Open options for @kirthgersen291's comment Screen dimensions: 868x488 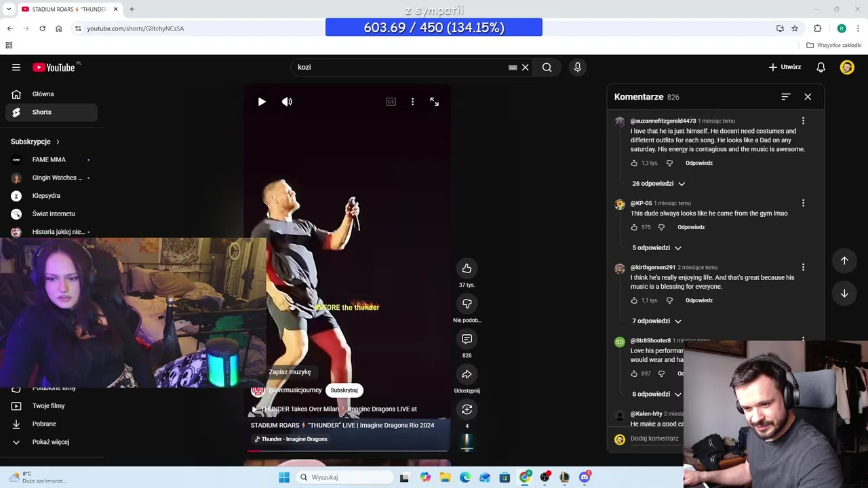803,267
